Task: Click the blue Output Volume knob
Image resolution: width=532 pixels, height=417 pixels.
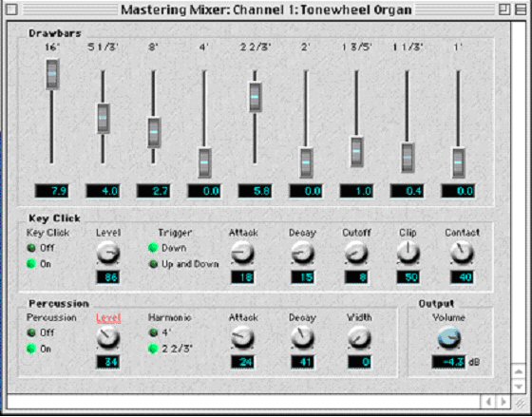Action: 449,338
